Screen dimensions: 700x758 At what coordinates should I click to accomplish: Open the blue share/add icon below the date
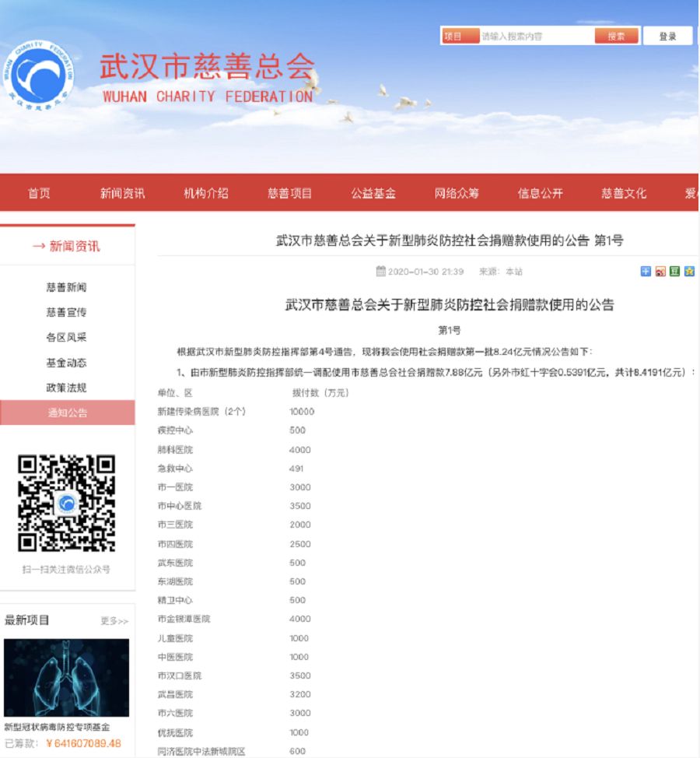tap(646, 271)
